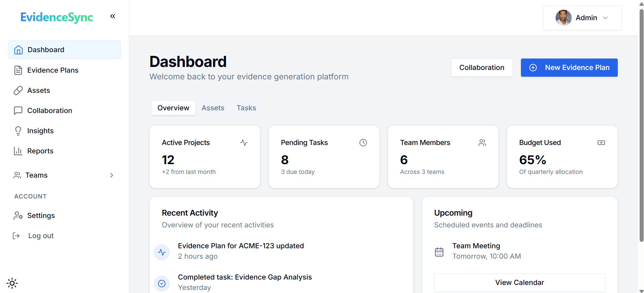Click the Pending Tasks clock icon
Viewport: 644px width, 293px height.
pos(363,143)
